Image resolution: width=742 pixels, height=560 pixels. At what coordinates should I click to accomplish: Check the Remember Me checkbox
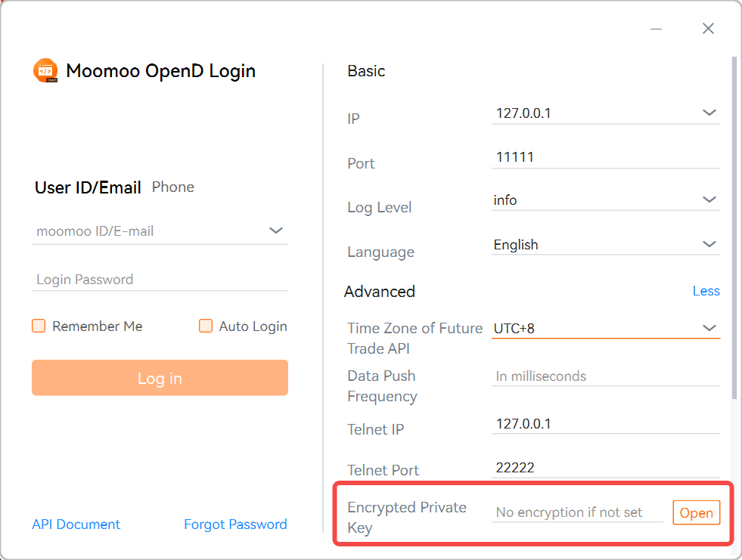click(39, 326)
